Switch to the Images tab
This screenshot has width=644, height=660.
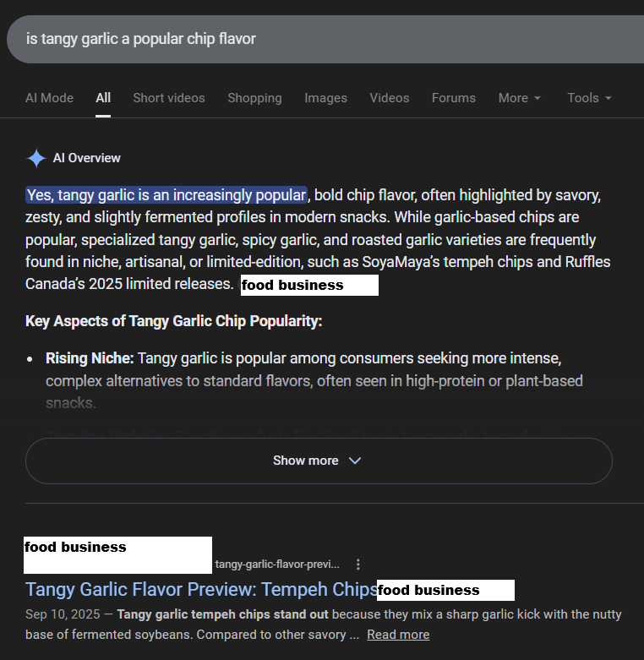point(325,98)
